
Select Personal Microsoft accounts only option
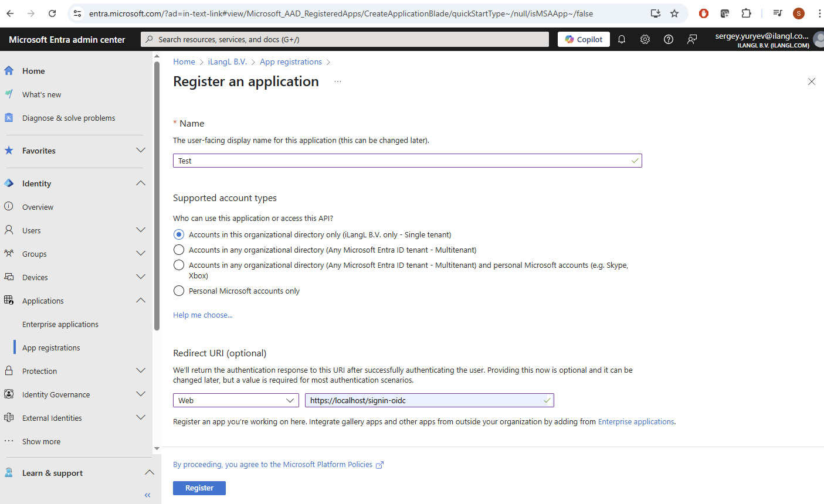tap(179, 291)
